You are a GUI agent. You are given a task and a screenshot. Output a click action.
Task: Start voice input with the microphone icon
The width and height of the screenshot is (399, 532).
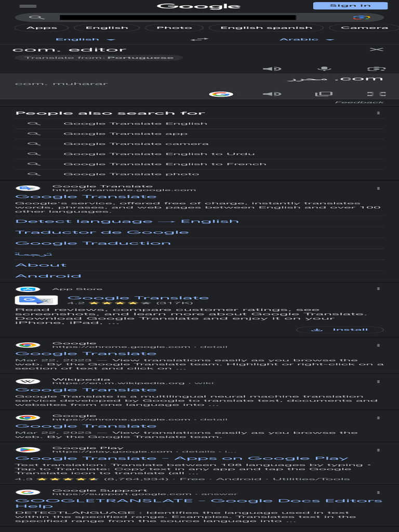click(324, 69)
